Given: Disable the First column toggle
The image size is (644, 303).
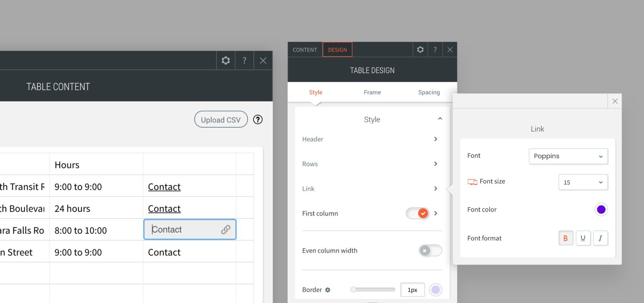Looking at the screenshot, I should coord(417,213).
